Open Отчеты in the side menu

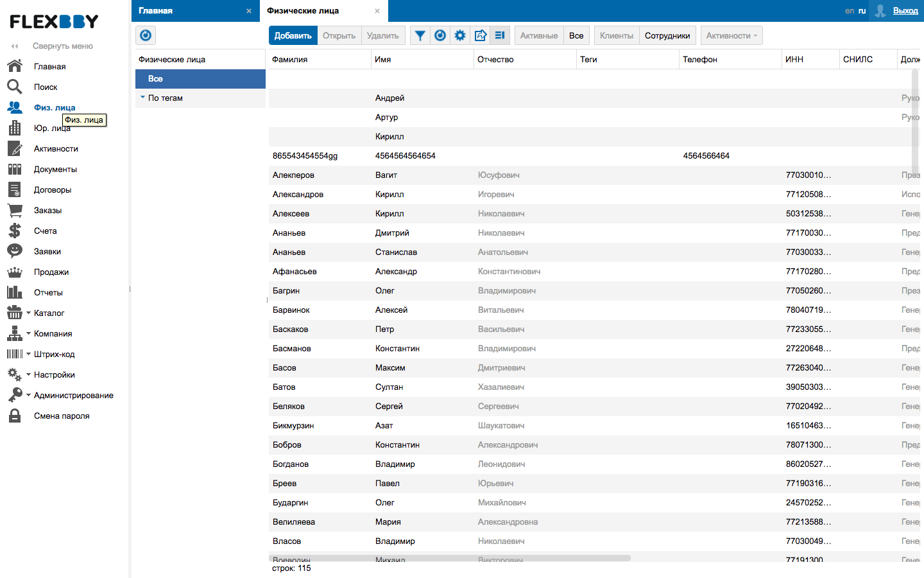(x=48, y=292)
